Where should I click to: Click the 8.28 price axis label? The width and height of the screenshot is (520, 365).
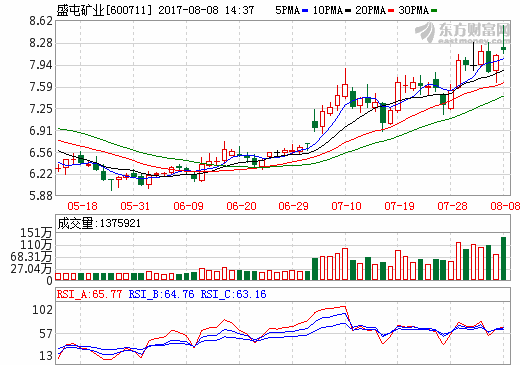41,43
